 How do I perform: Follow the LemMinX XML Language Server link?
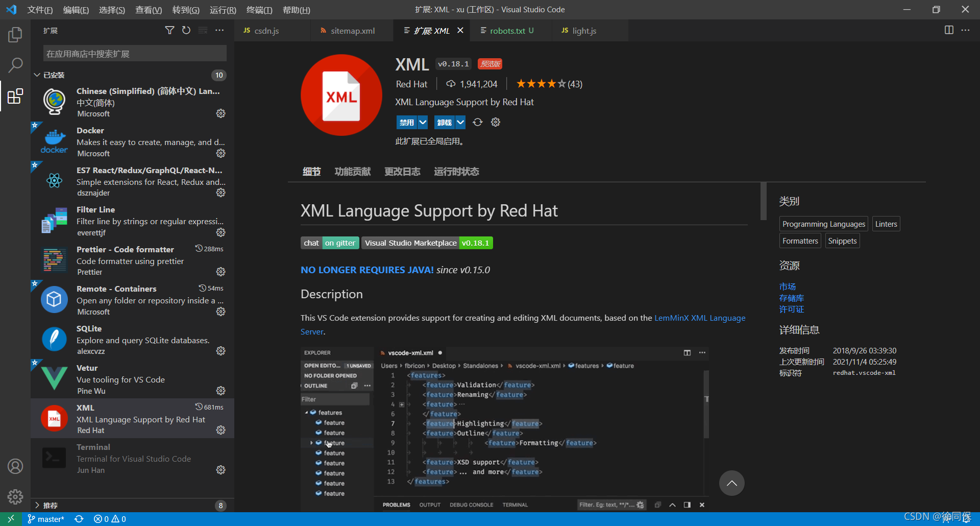(700, 318)
